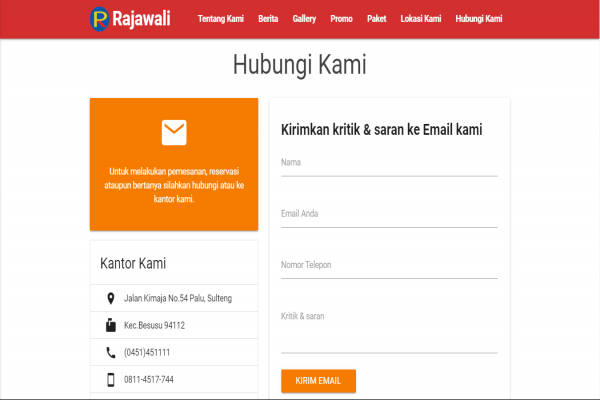Open the Paket menu item
600x400 pixels.
377,19
